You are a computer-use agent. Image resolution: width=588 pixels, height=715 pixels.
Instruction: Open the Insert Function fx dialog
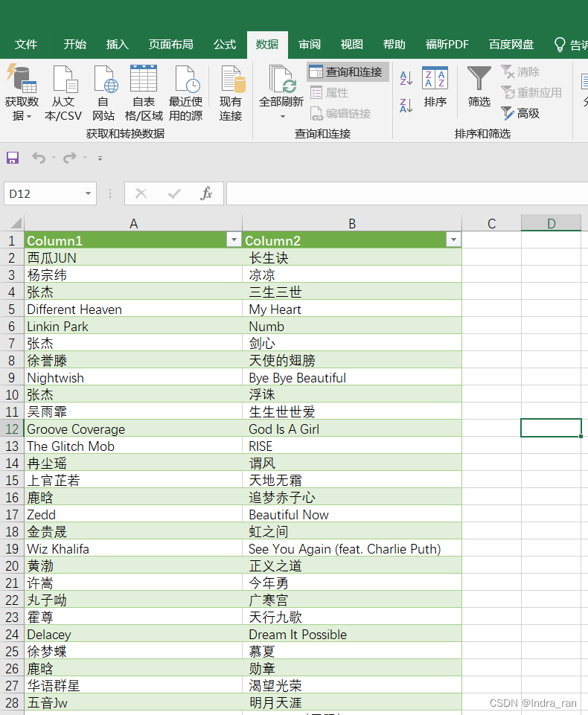click(206, 193)
